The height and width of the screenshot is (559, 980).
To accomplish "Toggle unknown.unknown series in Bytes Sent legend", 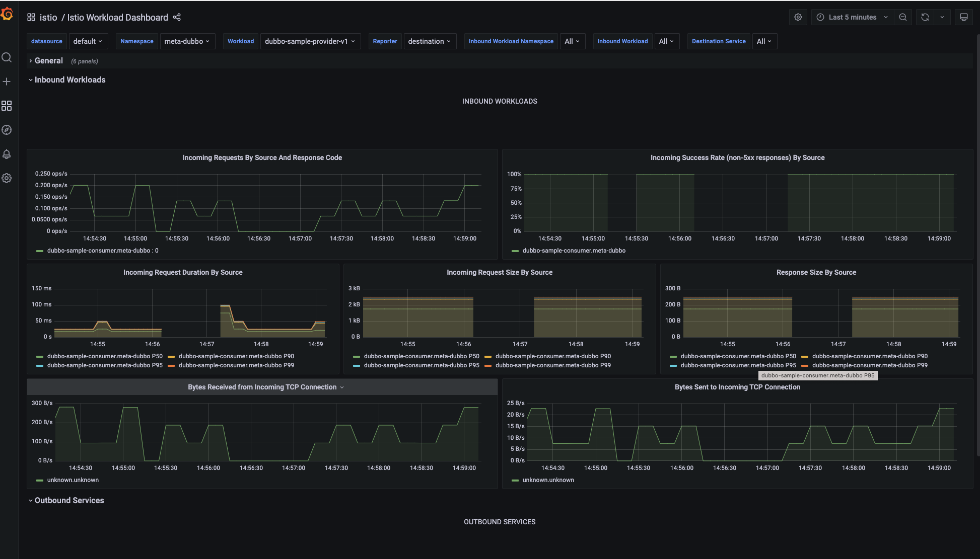I will [x=548, y=480].
